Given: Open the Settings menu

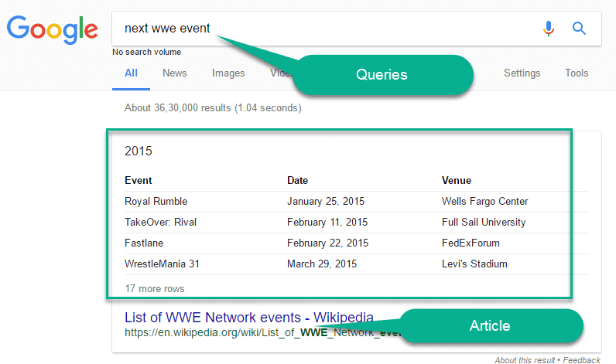Looking at the screenshot, I should pyautogui.click(x=522, y=73).
